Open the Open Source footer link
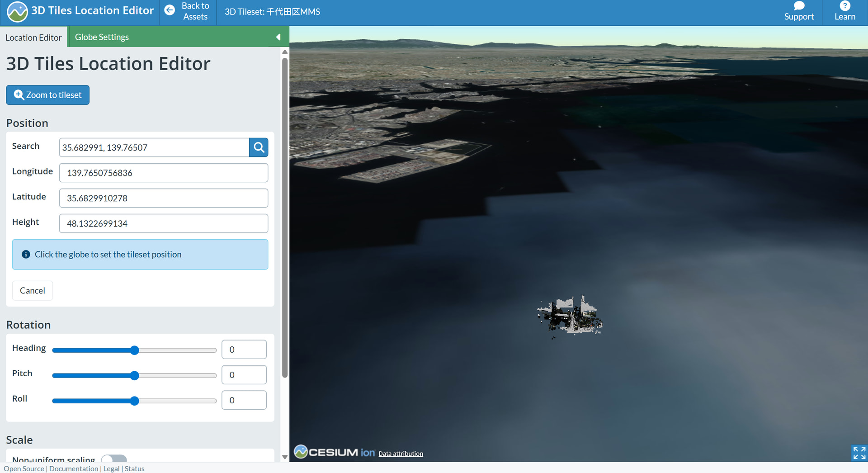868x473 pixels. 24,468
